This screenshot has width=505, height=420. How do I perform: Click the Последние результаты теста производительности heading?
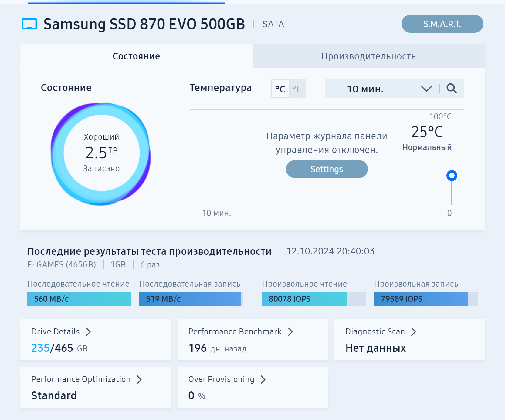click(149, 251)
